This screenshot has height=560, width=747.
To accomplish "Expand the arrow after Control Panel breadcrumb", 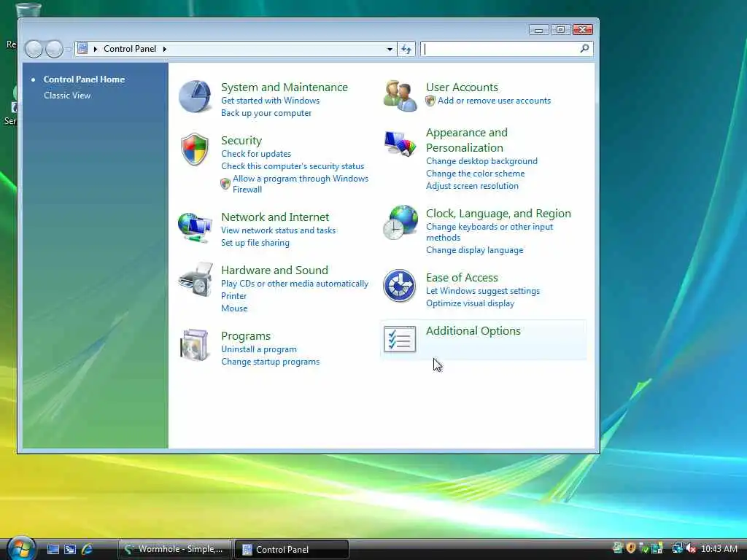I will click(x=165, y=49).
